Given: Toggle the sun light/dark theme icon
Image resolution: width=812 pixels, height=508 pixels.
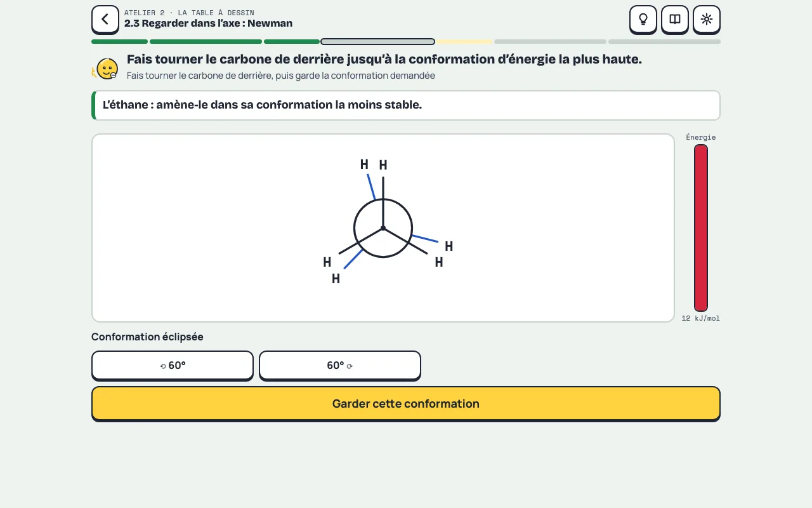Looking at the screenshot, I should point(707,19).
